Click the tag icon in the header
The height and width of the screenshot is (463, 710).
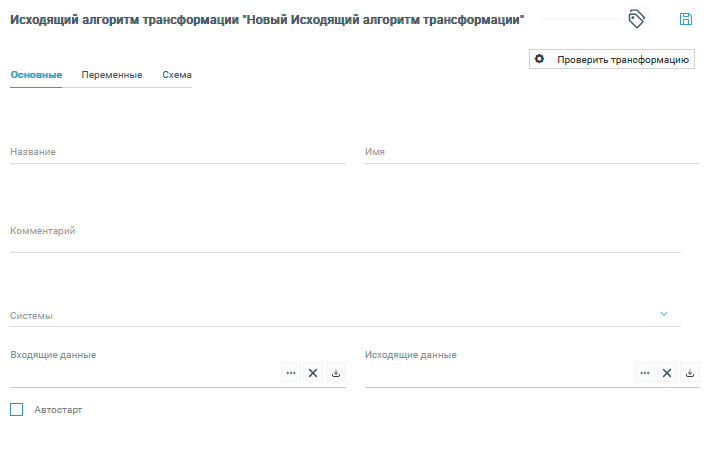(636, 19)
